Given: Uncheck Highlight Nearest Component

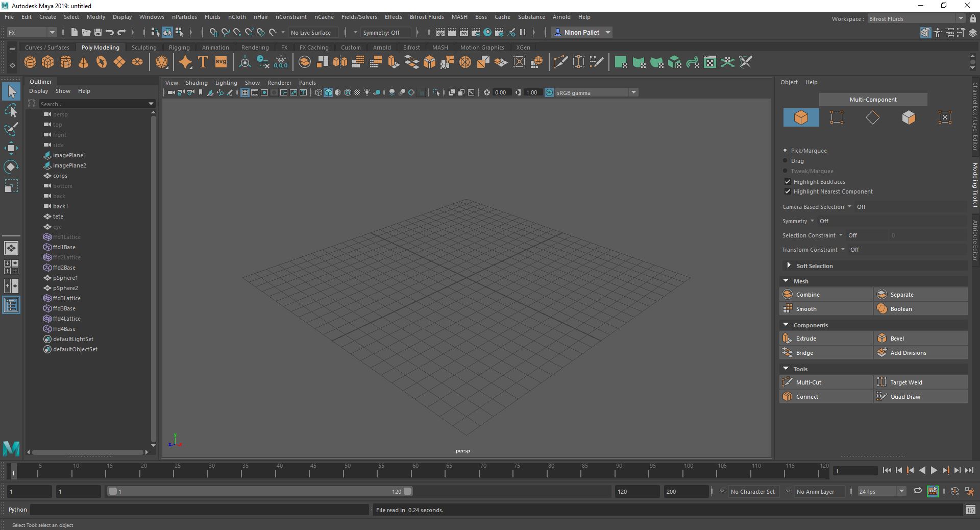Looking at the screenshot, I should point(788,191).
